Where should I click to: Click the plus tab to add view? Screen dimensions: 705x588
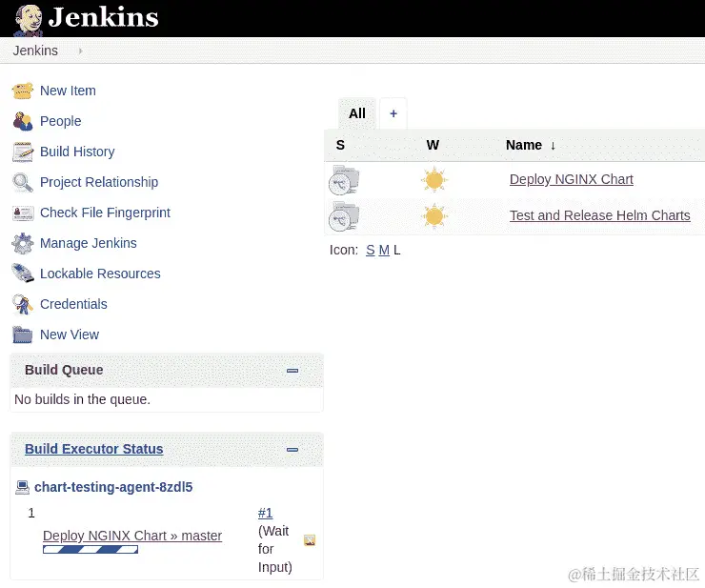pos(393,113)
